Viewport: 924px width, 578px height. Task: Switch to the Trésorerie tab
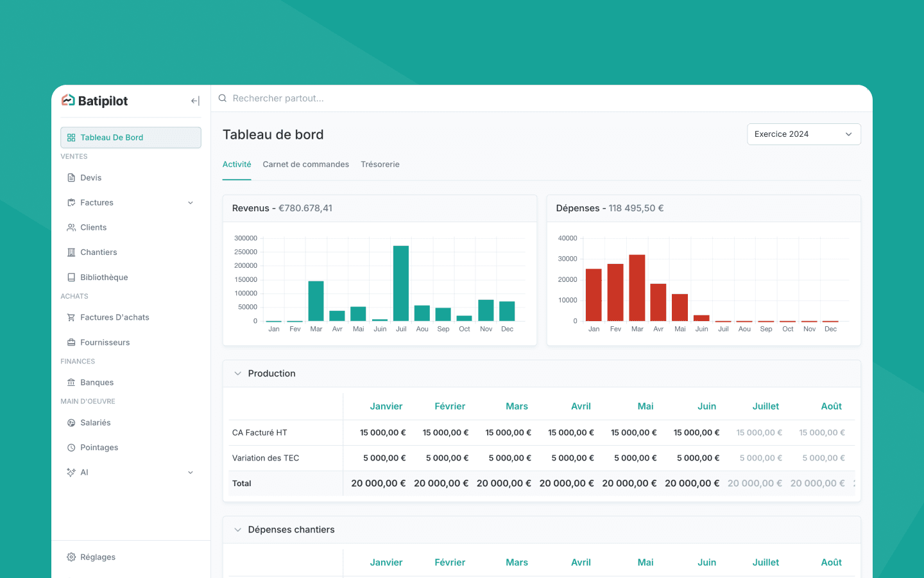[x=381, y=164]
